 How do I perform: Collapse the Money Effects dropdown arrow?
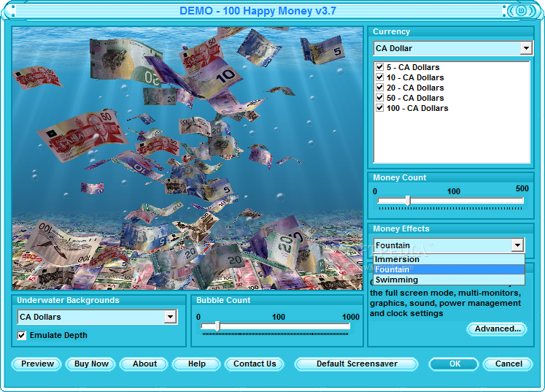click(x=517, y=245)
